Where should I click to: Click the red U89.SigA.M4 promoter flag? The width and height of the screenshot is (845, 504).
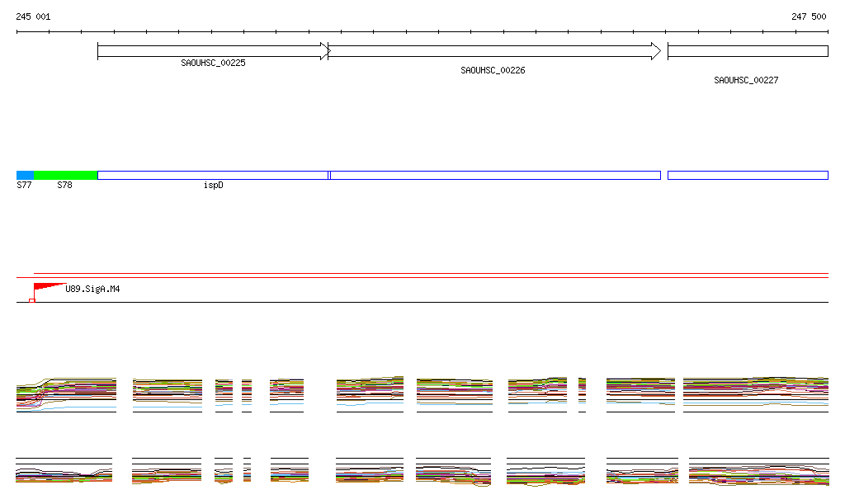(x=47, y=287)
